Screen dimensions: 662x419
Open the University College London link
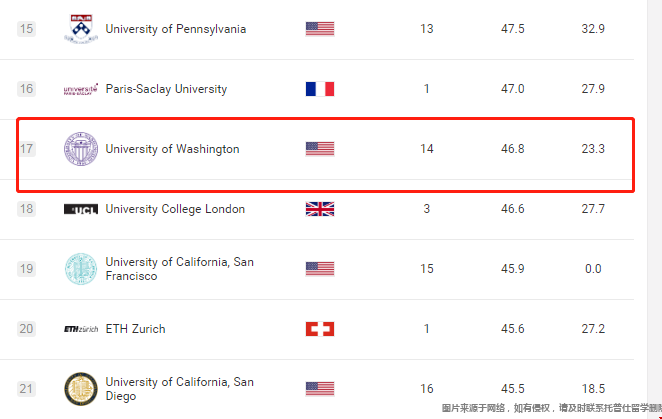175,209
